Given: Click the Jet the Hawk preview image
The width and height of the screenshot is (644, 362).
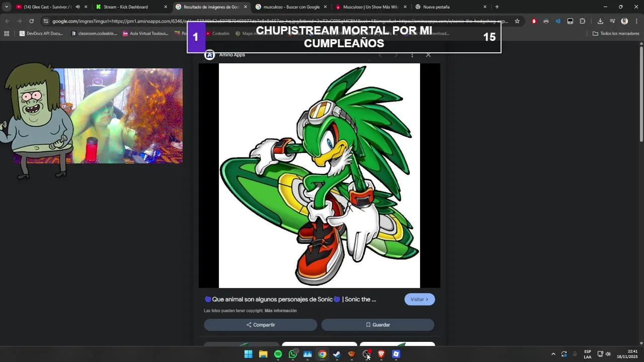Looking at the screenshot, I should tap(319, 175).
